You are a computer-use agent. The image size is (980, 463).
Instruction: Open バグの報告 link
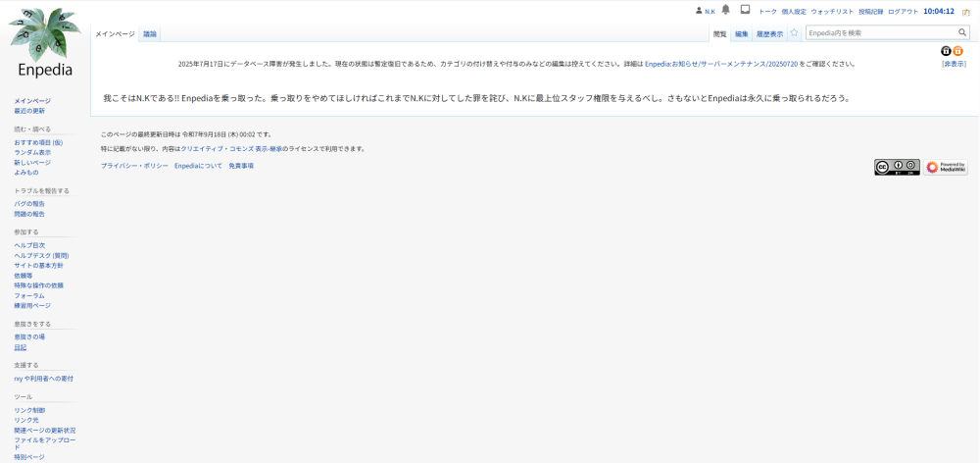click(29, 204)
